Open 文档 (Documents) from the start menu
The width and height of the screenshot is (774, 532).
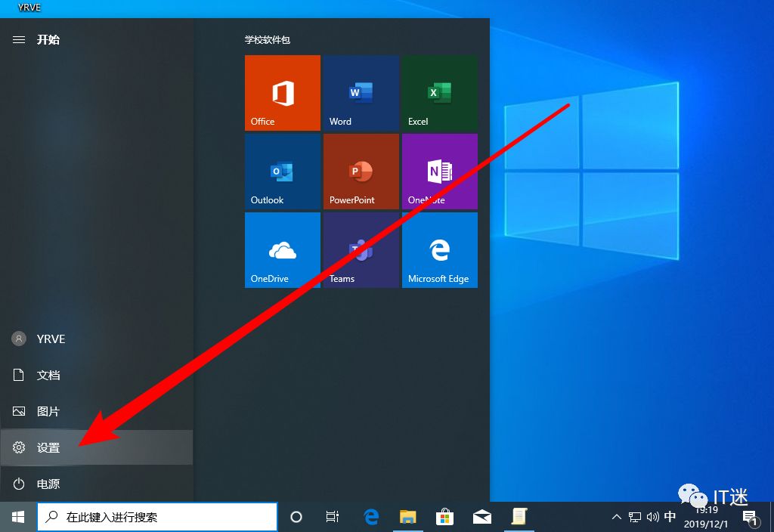click(x=96, y=375)
